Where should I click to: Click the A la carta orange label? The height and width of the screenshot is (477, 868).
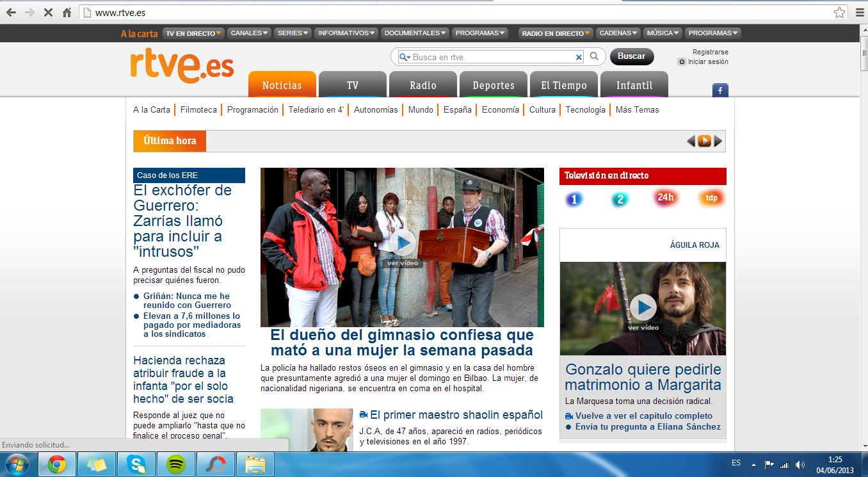139,33
